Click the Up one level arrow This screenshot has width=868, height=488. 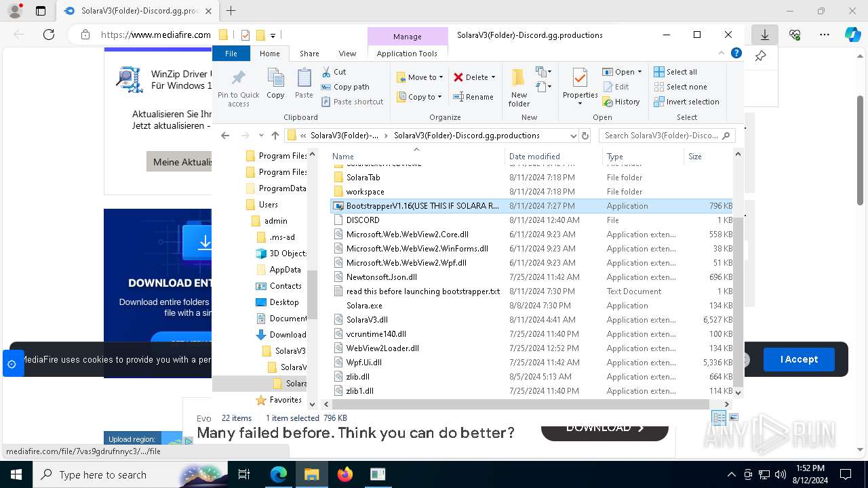point(275,136)
